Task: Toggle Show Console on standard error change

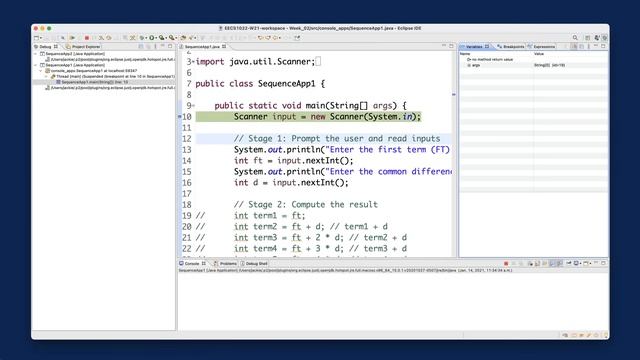Action: [560, 263]
